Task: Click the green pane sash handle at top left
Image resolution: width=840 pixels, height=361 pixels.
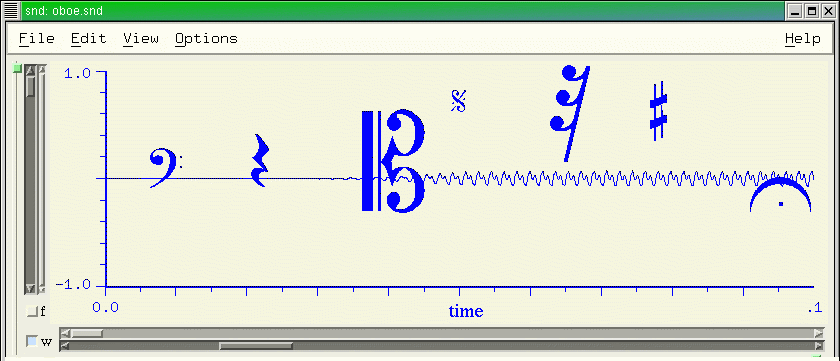Action: (x=17, y=68)
